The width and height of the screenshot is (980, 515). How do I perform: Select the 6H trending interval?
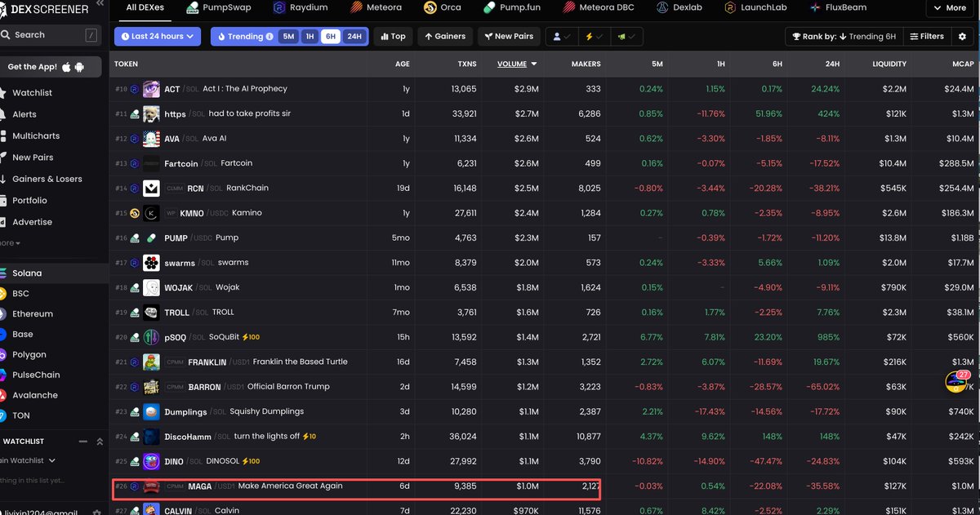(x=330, y=37)
